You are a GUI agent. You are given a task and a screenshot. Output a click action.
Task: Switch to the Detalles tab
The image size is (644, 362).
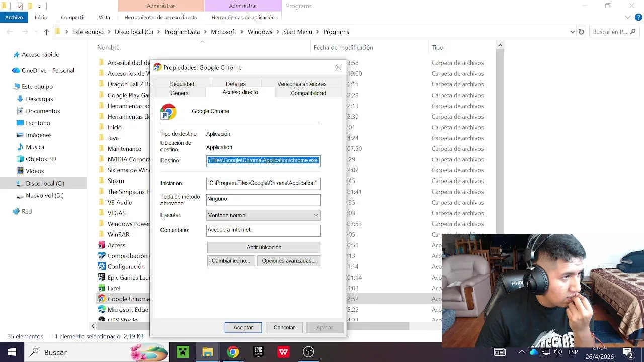[235, 84]
